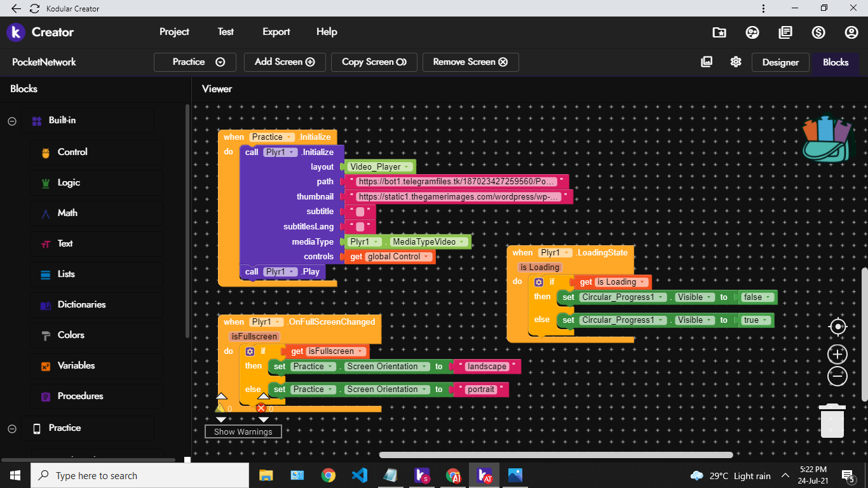Click the backpack icon in viewer

click(826, 139)
